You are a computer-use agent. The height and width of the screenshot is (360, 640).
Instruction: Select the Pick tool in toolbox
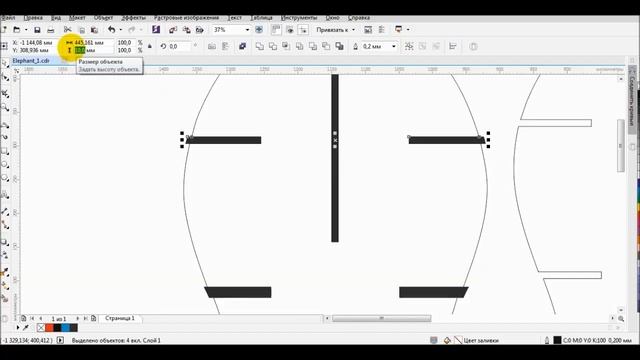tap(5, 64)
